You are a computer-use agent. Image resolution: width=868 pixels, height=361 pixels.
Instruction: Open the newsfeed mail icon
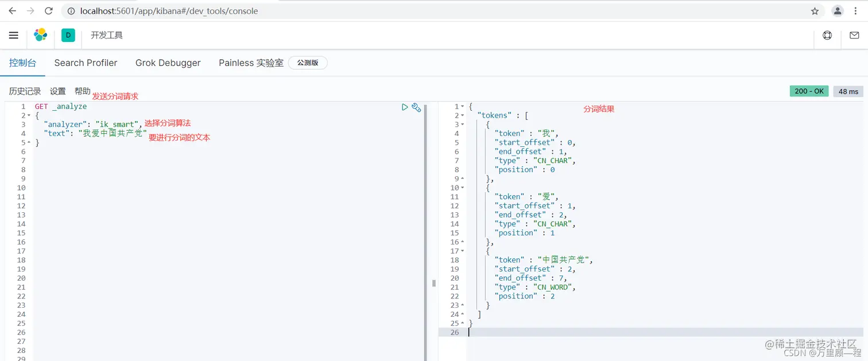point(854,35)
